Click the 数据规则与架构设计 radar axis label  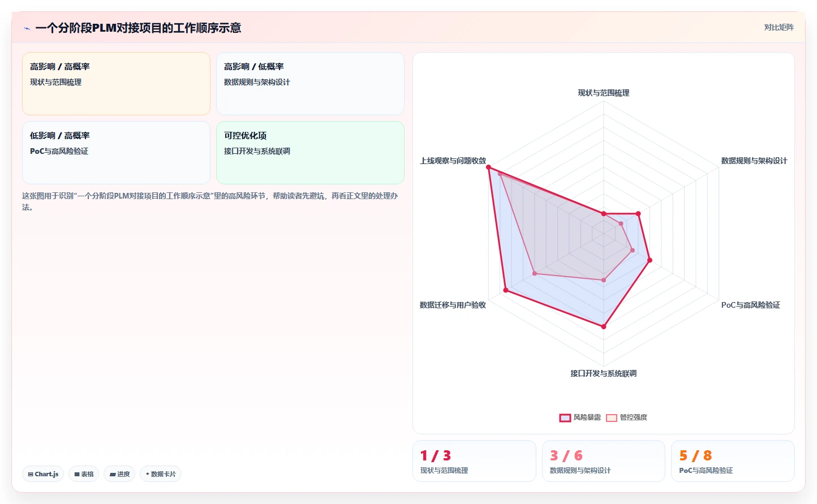coord(754,161)
